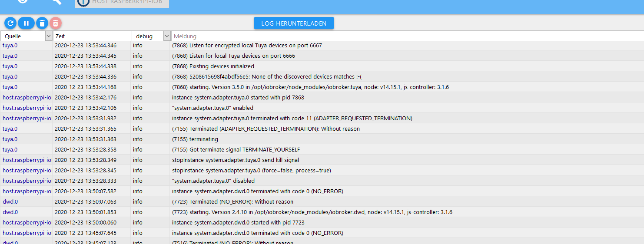
Task: Click timestamp 2020-12-23 13:53:31.932
Action: click(x=86, y=118)
